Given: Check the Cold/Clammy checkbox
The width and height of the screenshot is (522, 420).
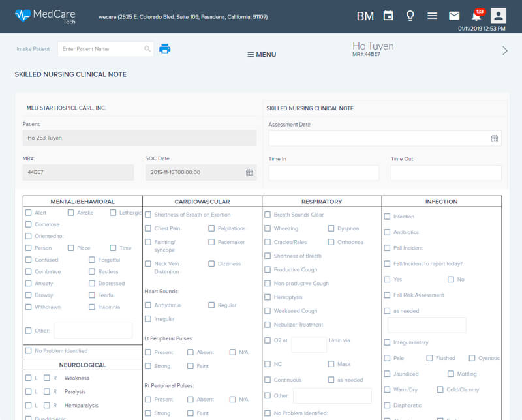Looking at the screenshot, I should coord(440,389).
